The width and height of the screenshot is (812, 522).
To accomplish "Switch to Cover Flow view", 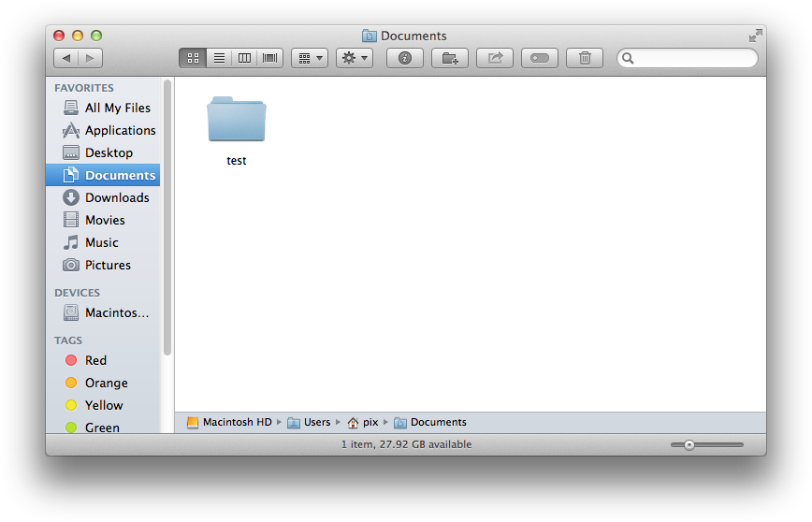I will point(270,58).
